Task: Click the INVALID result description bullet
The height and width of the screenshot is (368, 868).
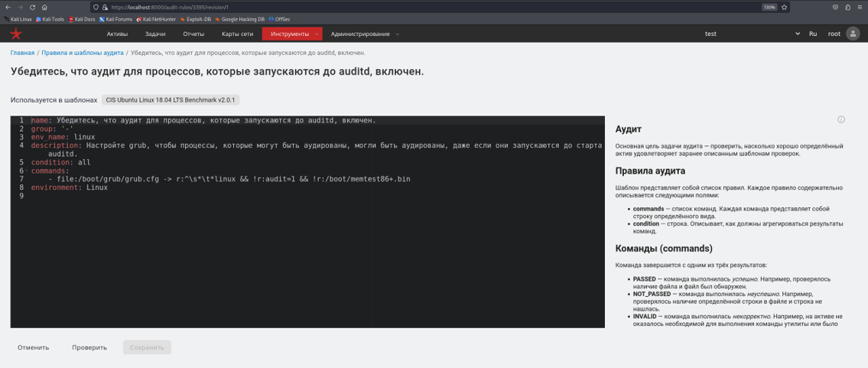Action: click(737, 321)
